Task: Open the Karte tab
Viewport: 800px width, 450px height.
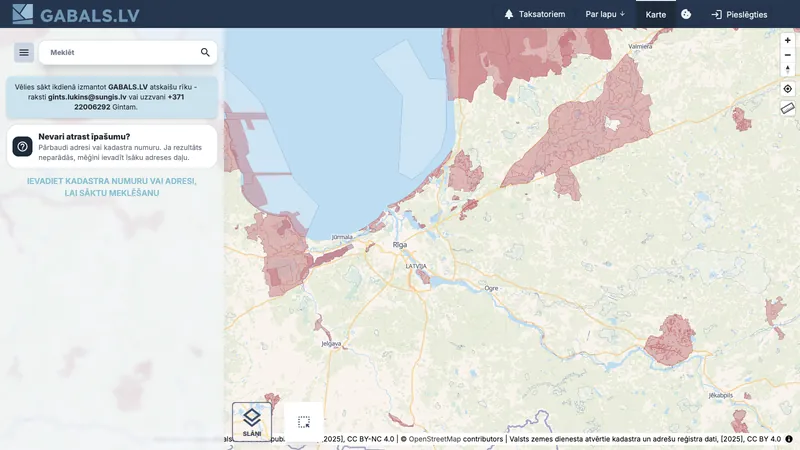Action: [656, 14]
